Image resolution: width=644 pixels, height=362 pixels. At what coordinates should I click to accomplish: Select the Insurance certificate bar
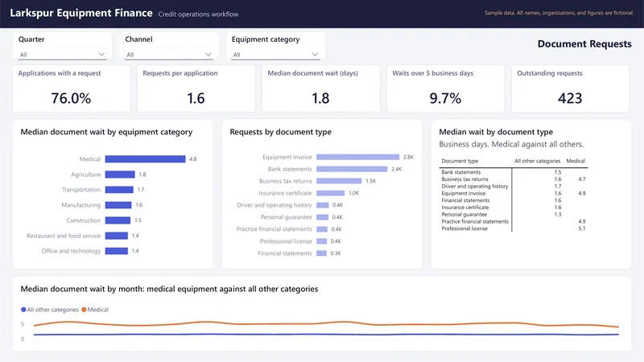click(331, 193)
